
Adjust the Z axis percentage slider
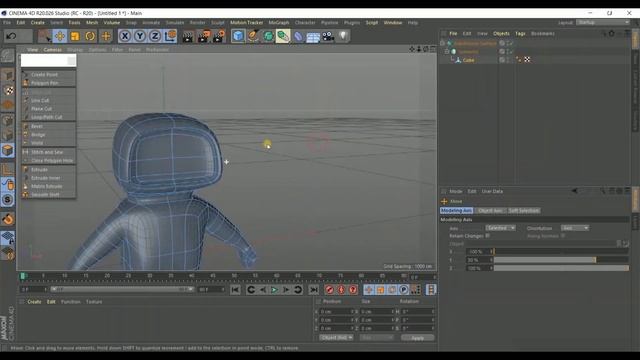pyautogui.click(x=561, y=268)
